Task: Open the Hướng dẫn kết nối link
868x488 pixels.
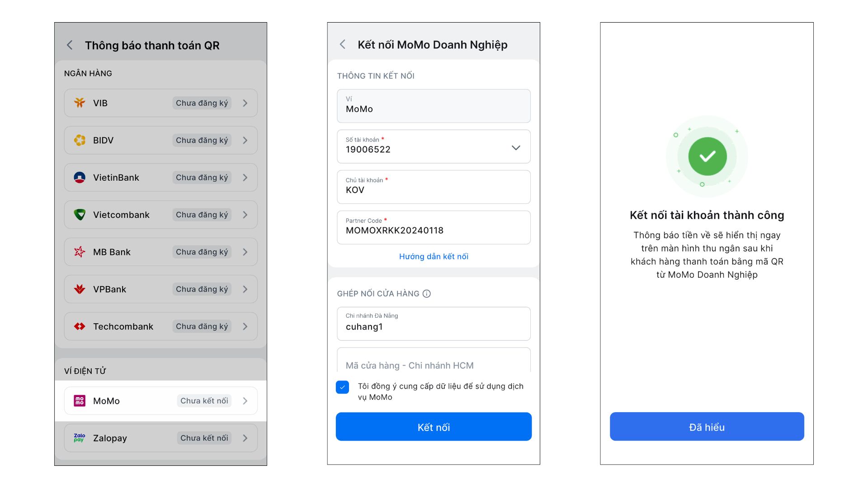Action: pyautogui.click(x=434, y=257)
